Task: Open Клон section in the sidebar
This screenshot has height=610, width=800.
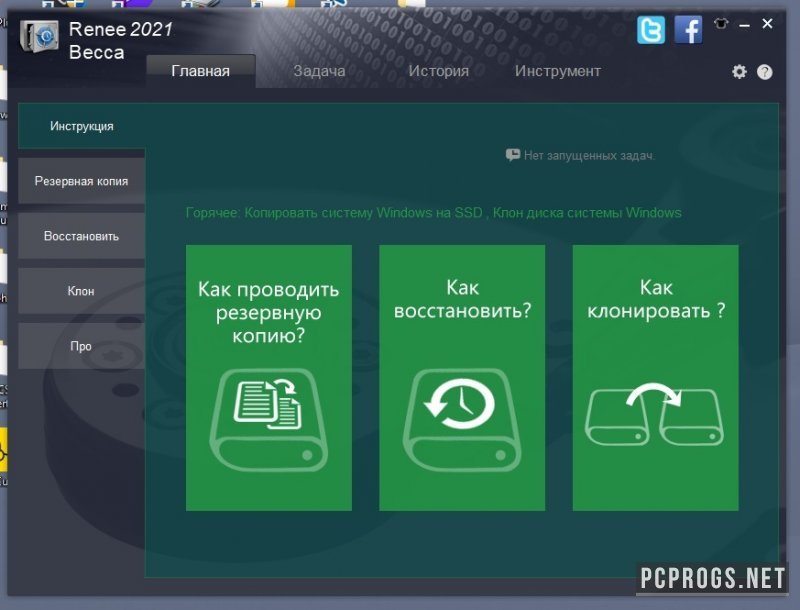Action: (82, 291)
